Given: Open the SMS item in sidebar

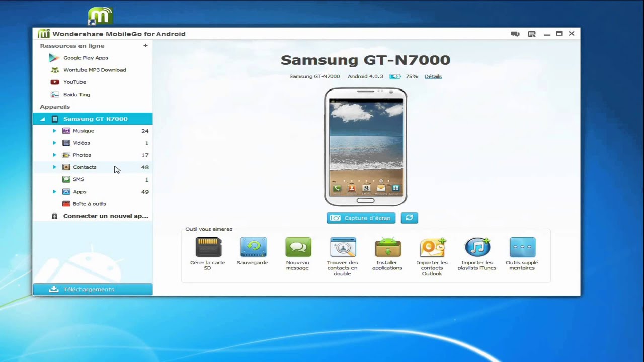Looking at the screenshot, I should click(93, 179).
